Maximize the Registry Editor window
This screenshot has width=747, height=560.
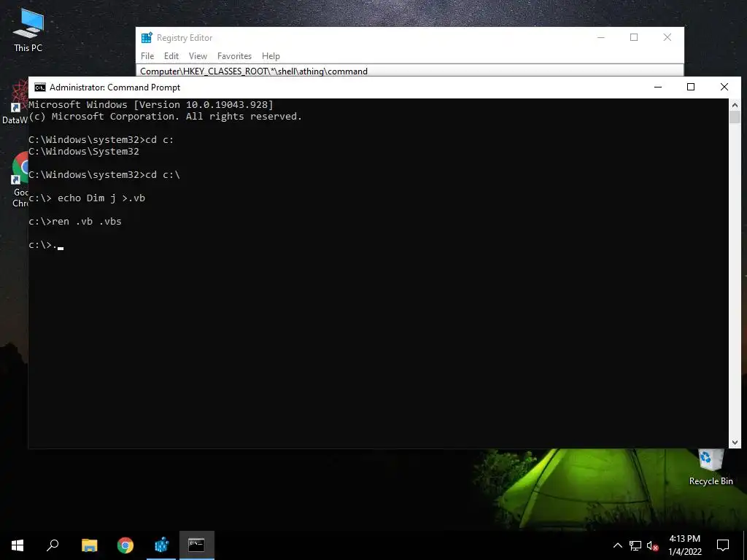[x=634, y=38]
